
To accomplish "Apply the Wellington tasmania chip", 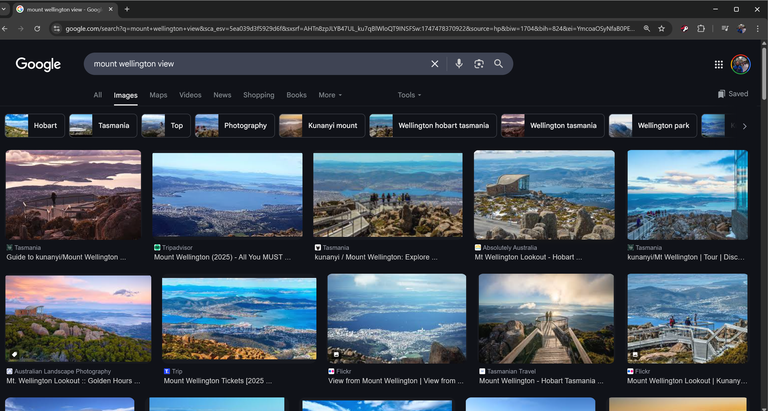I will coord(552,125).
